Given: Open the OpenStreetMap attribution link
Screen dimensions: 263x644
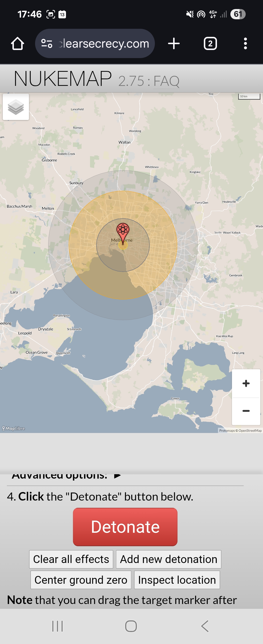Looking at the screenshot, I should (x=250, y=431).
